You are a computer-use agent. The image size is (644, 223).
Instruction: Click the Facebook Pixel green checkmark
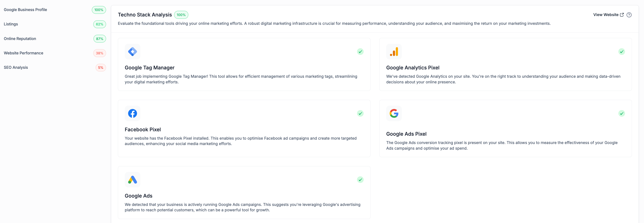click(360, 113)
